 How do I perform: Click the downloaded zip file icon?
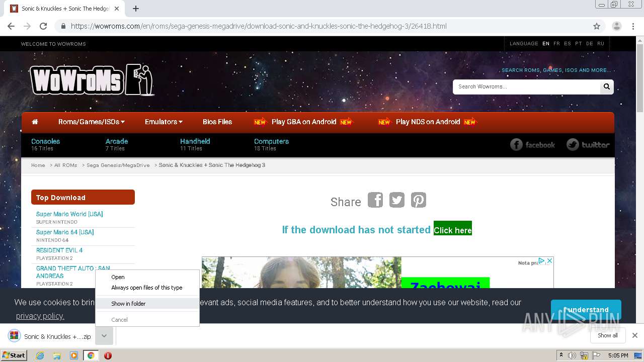14,336
